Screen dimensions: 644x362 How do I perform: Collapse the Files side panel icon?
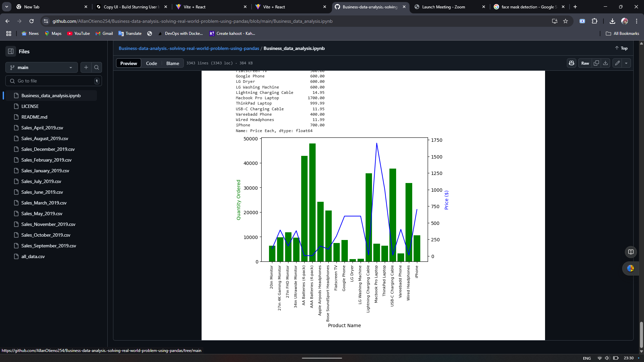pyautogui.click(x=11, y=51)
